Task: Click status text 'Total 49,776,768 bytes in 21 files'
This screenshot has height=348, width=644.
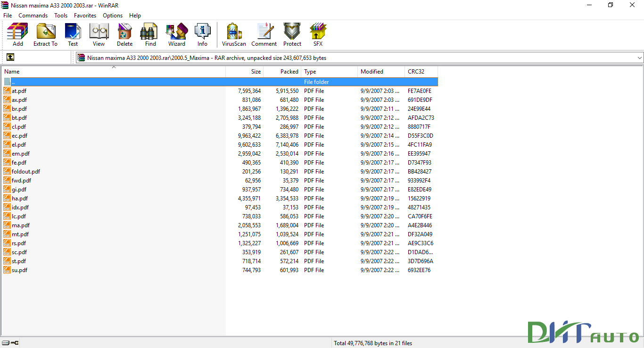Action: point(373,343)
